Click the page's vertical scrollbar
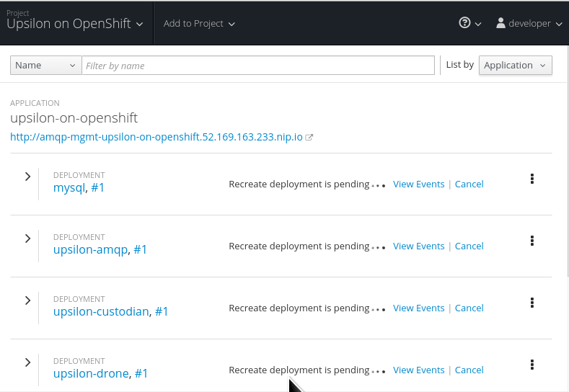 tap(567, 161)
